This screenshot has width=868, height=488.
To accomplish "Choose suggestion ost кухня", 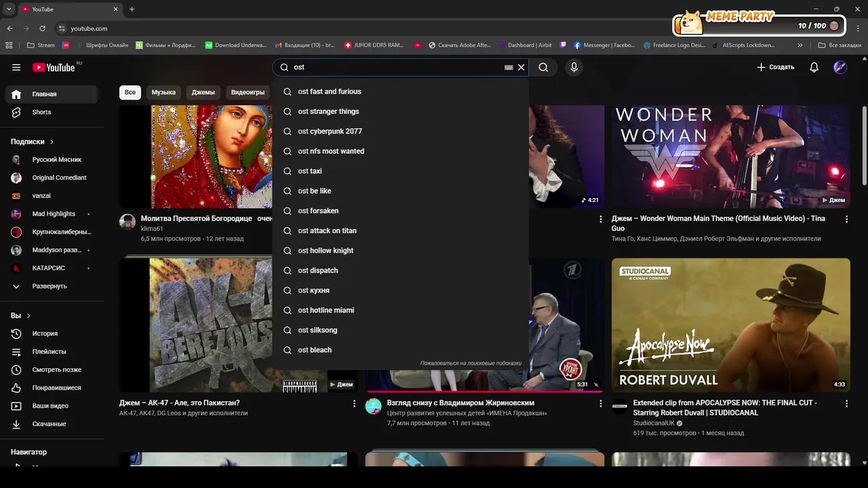I will pyautogui.click(x=400, y=290).
